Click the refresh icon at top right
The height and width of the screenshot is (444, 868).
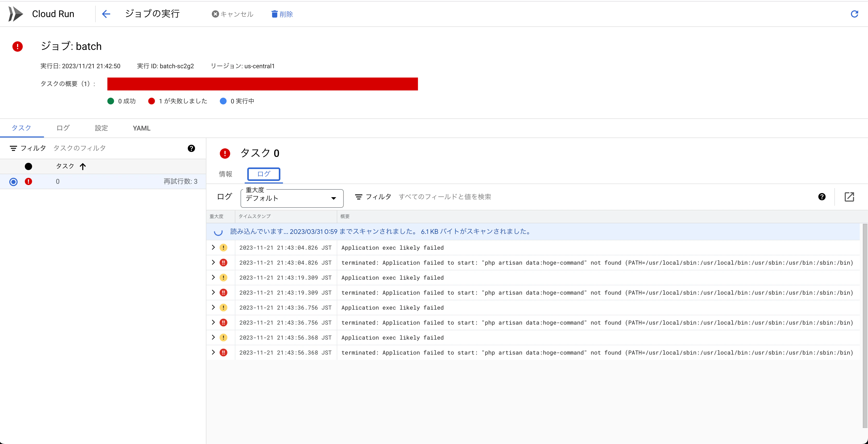854,14
